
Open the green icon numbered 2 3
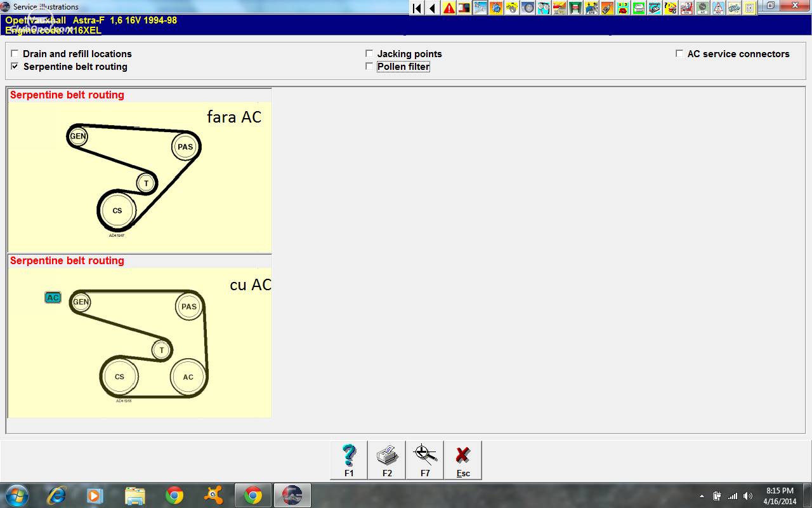[623, 8]
